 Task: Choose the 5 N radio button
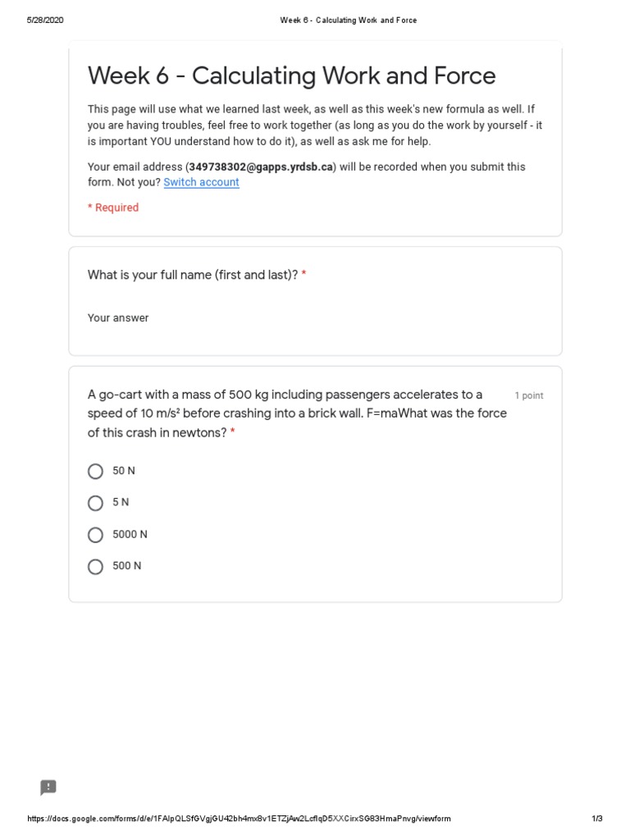(x=95, y=503)
